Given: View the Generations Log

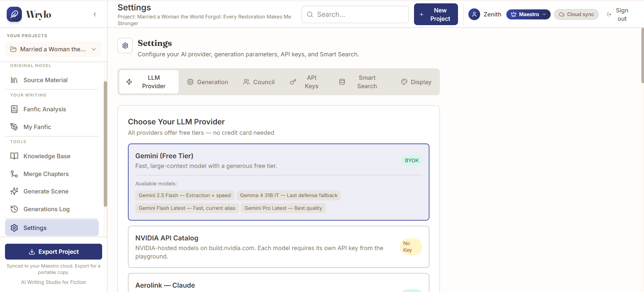Looking at the screenshot, I should pos(52,209).
